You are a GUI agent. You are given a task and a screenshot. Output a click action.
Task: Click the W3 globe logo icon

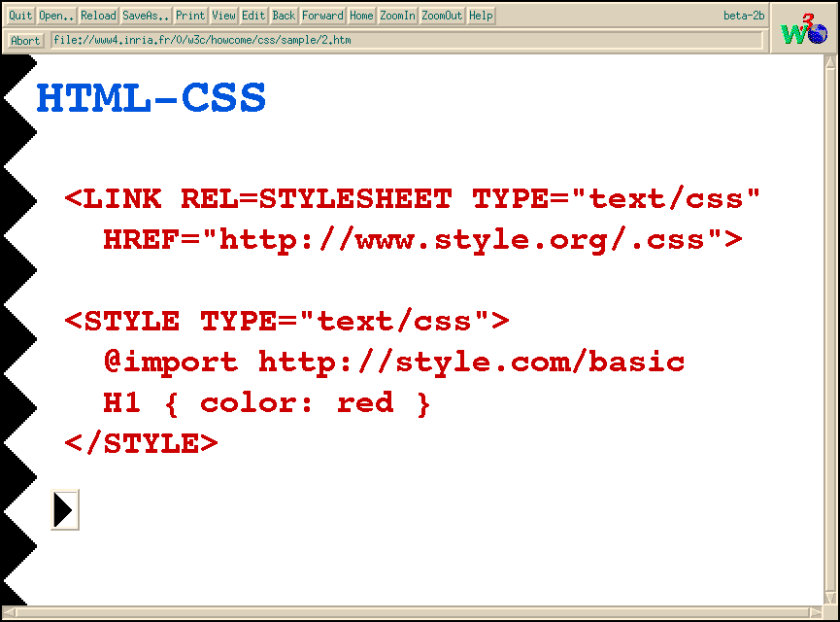pos(803,27)
